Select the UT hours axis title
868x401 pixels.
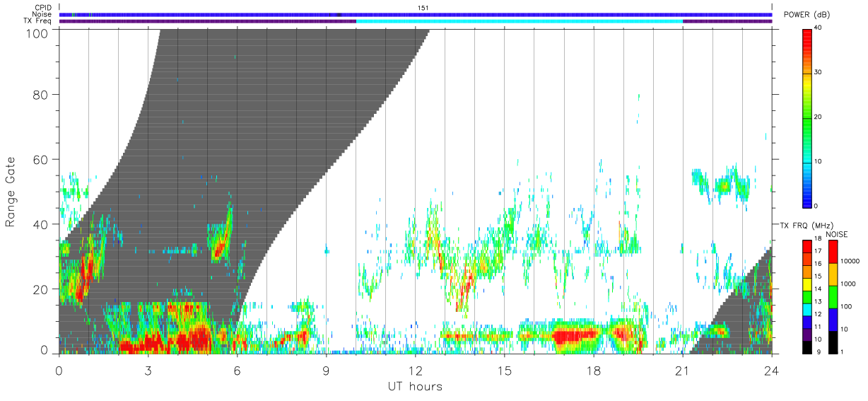pyautogui.click(x=415, y=386)
